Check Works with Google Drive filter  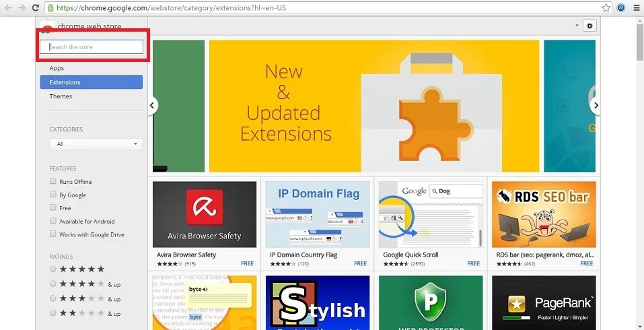(x=53, y=234)
